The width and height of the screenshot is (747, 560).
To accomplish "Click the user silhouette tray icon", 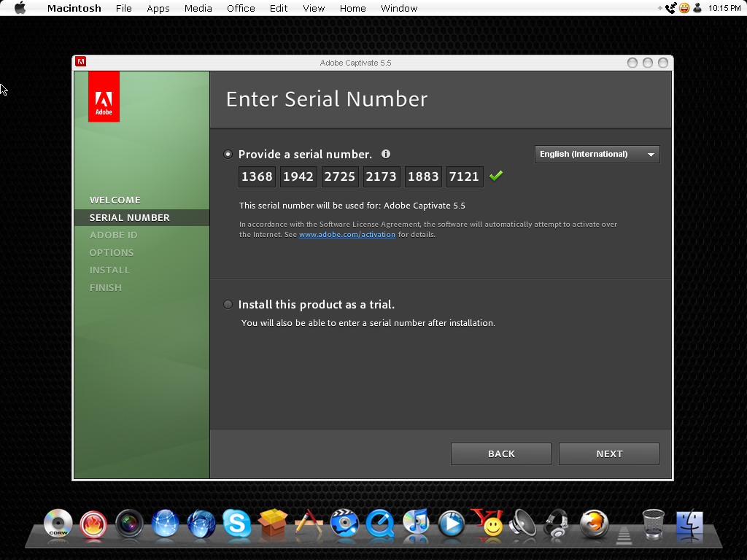I will (697, 8).
